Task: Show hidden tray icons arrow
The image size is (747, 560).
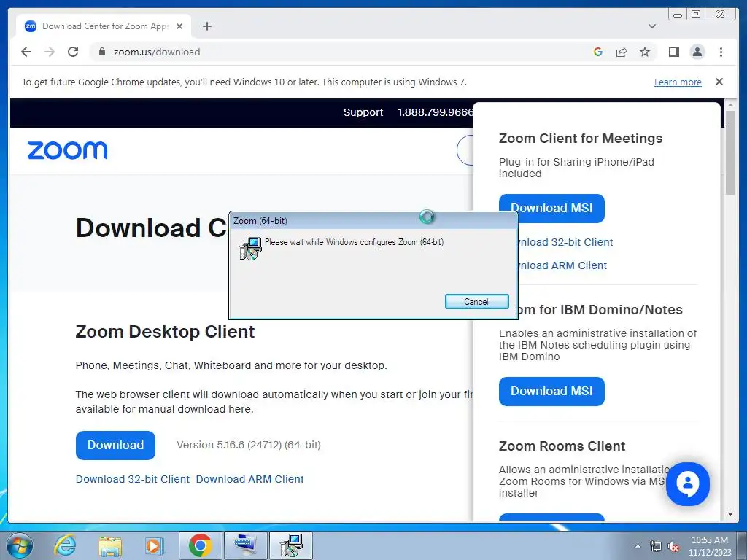Action: (638, 546)
